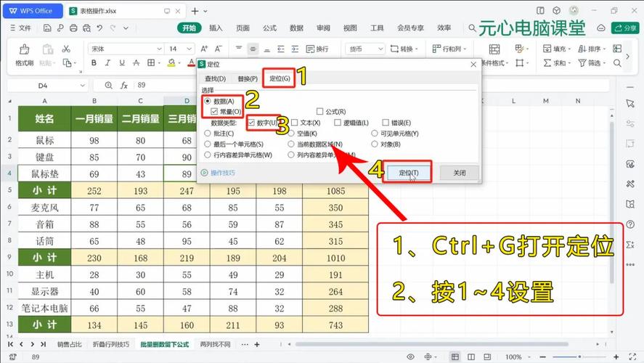Click the eye protection icon in status bar
Screen dimensions: 644x363
410,356
